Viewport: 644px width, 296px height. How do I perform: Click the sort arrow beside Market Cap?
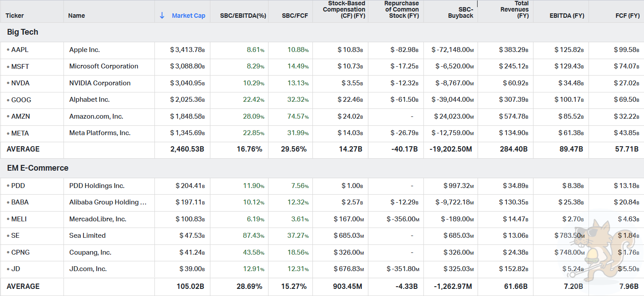pos(162,16)
